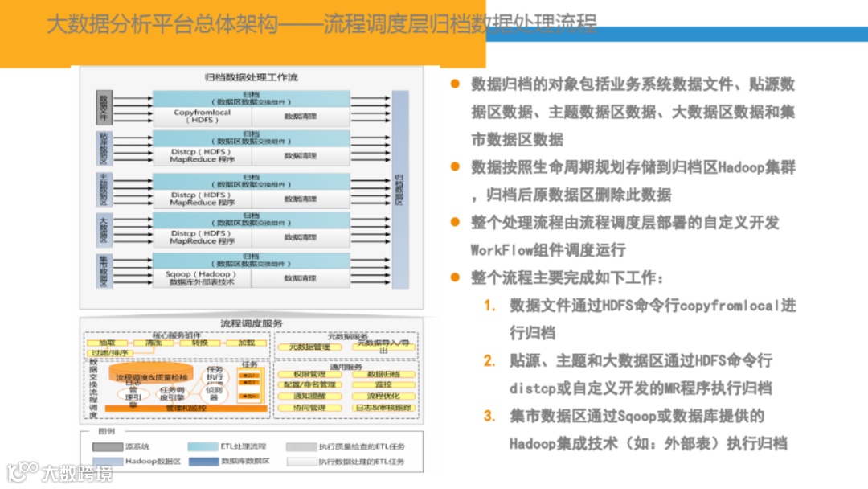The height and width of the screenshot is (489, 868).
Task: Click the slide title about 大数据分析平台总体架构
Action: (321, 24)
